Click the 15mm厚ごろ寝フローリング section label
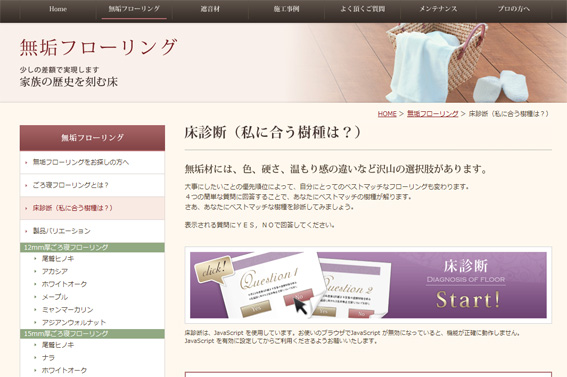This screenshot has height=377, width=567. pyautogui.click(x=92, y=334)
